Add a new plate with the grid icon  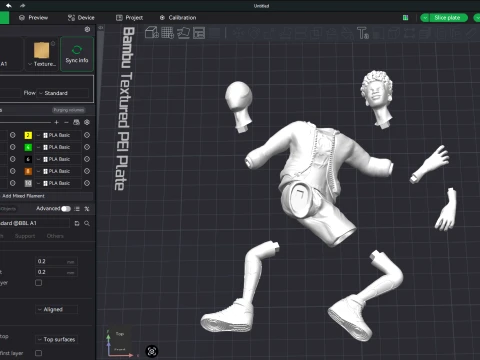pyautogui.click(x=167, y=33)
